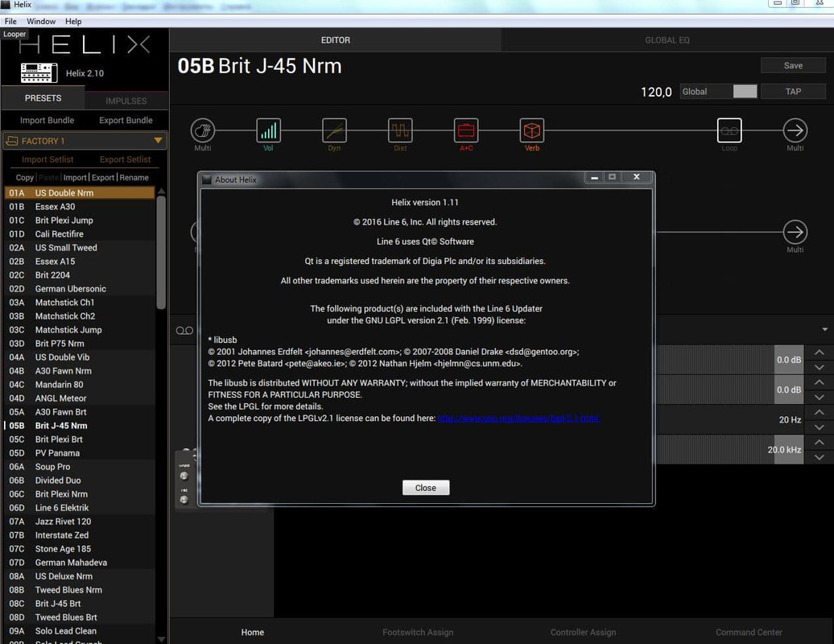Click the Helix device icon
Screen dimensions: 834x644
click(39, 73)
